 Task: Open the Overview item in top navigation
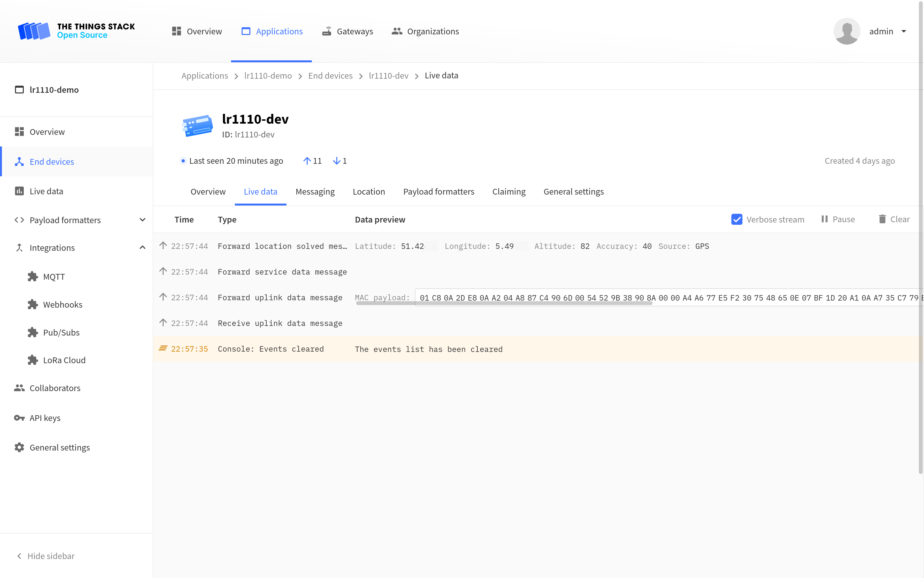click(x=197, y=31)
